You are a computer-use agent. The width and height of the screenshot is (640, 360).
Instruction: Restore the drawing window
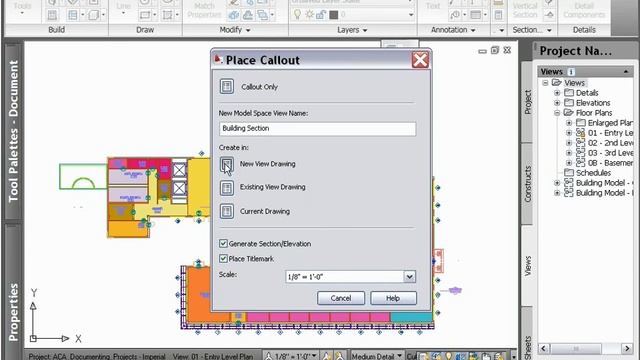point(495,50)
